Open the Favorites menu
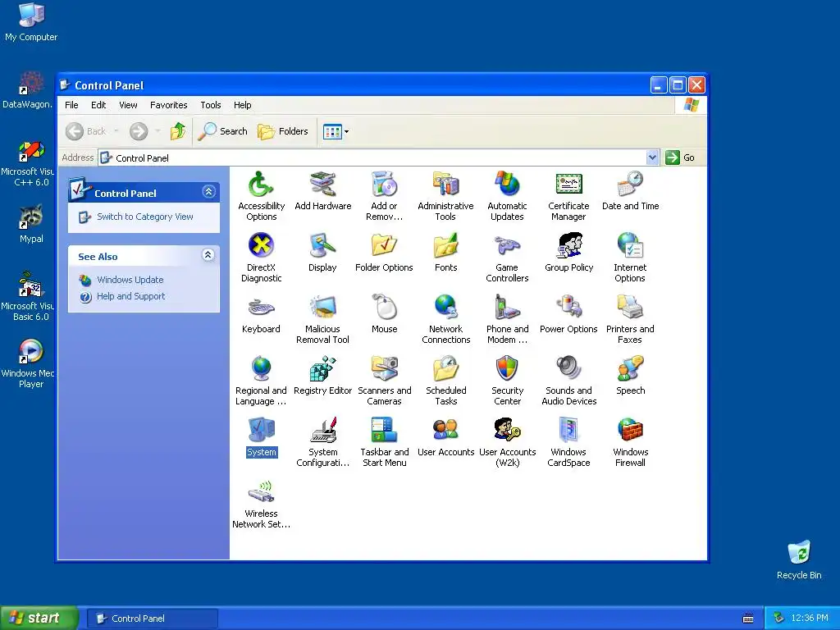Screen dimensions: 840x630 (169, 105)
